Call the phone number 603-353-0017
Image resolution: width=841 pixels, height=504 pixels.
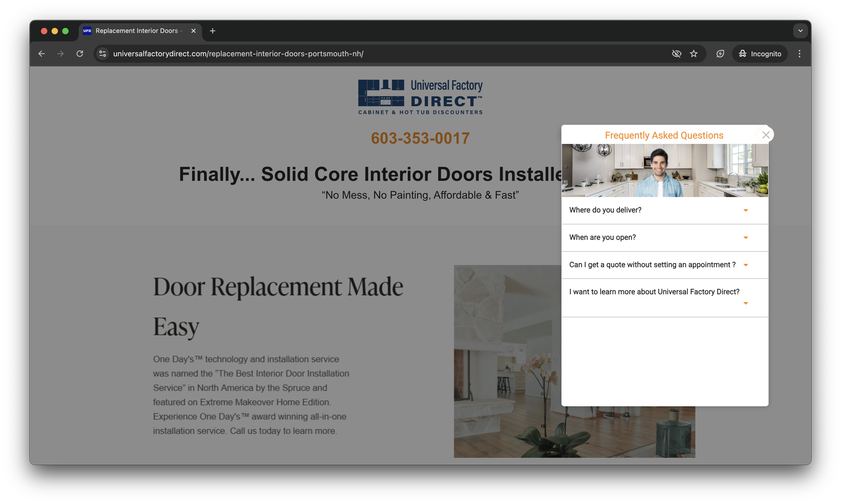[x=420, y=139]
